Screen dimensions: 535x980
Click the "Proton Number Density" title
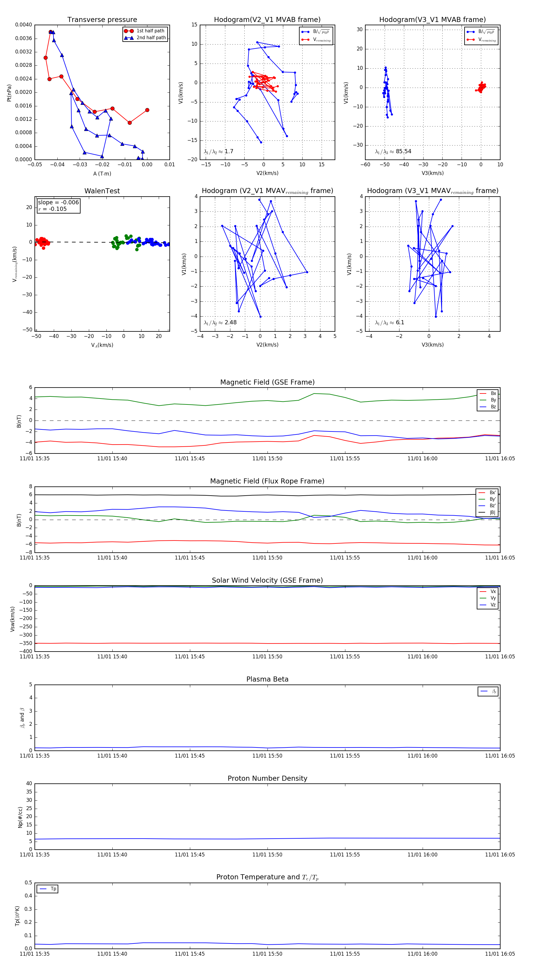pyautogui.click(x=267, y=778)
